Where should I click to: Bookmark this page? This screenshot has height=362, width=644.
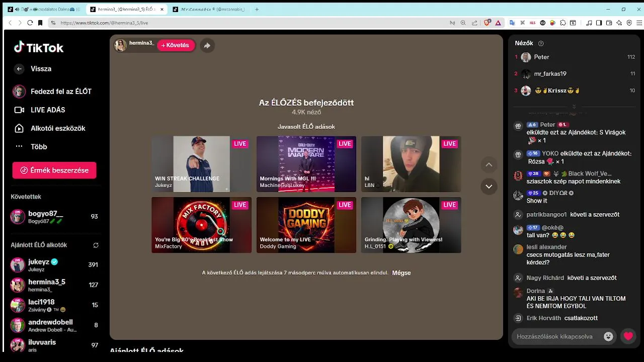tap(40, 23)
